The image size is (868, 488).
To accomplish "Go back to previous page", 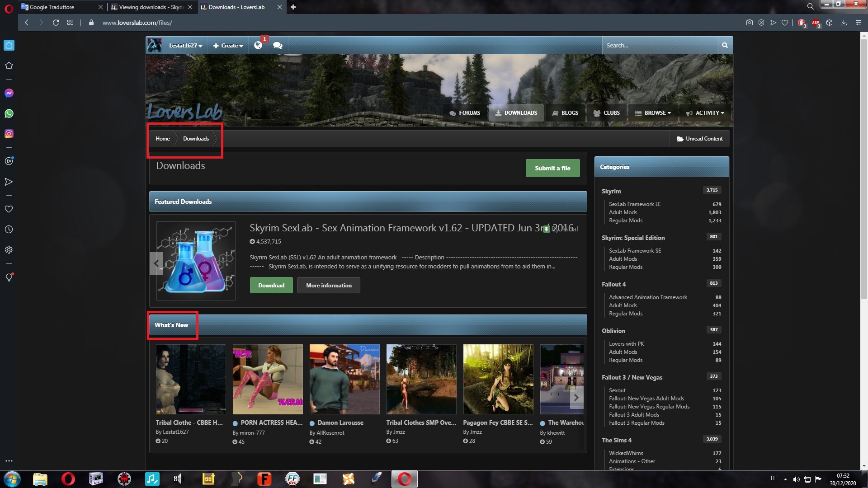I will point(27,23).
